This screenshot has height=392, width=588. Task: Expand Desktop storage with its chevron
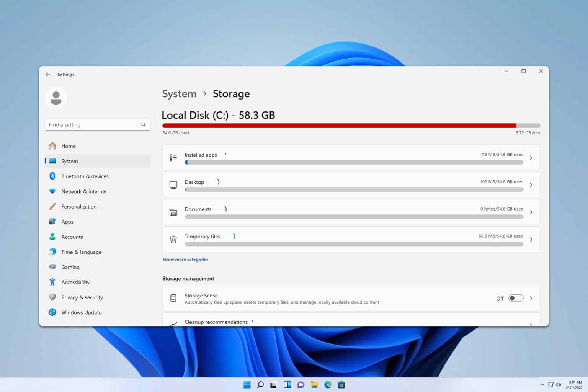pyautogui.click(x=531, y=185)
